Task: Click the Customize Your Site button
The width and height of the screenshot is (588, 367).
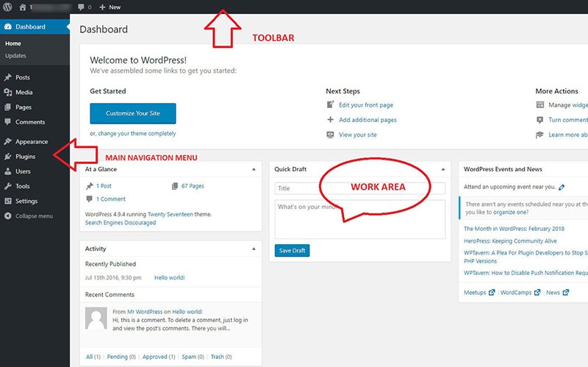Action: coord(133,113)
